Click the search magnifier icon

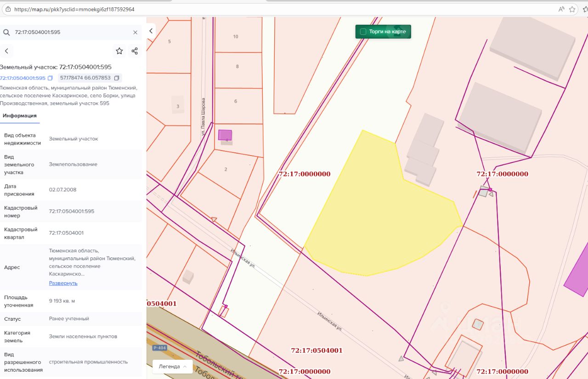(x=6, y=33)
